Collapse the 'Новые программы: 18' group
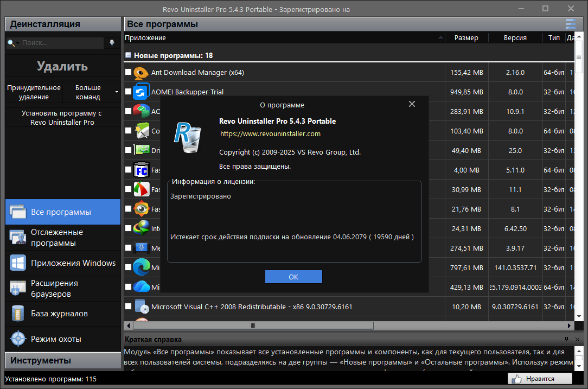Viewport: 588px width, 389px height. pyautogui.click(x=128, y=55)
